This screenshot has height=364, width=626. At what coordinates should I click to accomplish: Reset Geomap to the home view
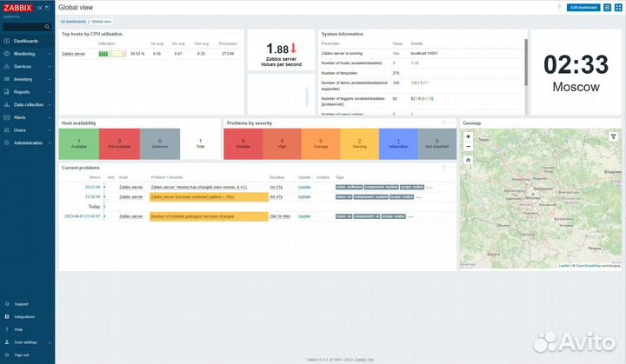[468, 160]
